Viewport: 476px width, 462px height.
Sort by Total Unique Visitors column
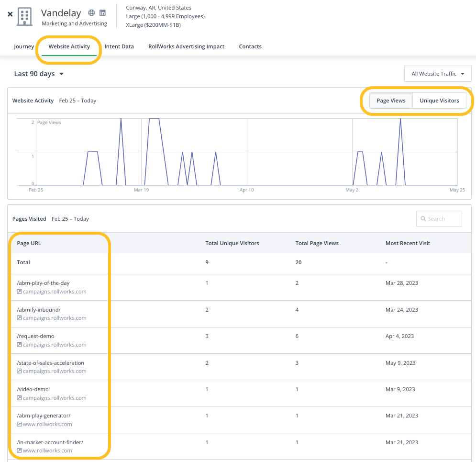coord(232,243)
